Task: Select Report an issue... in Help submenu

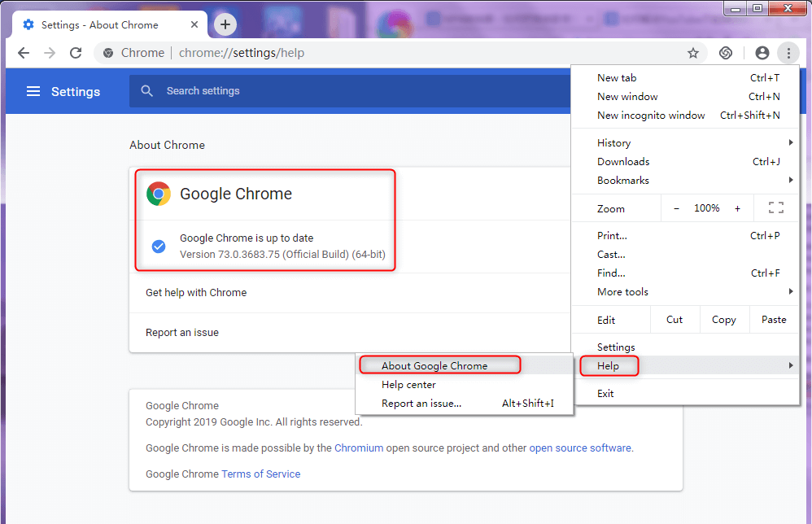Action: point(465,403)
